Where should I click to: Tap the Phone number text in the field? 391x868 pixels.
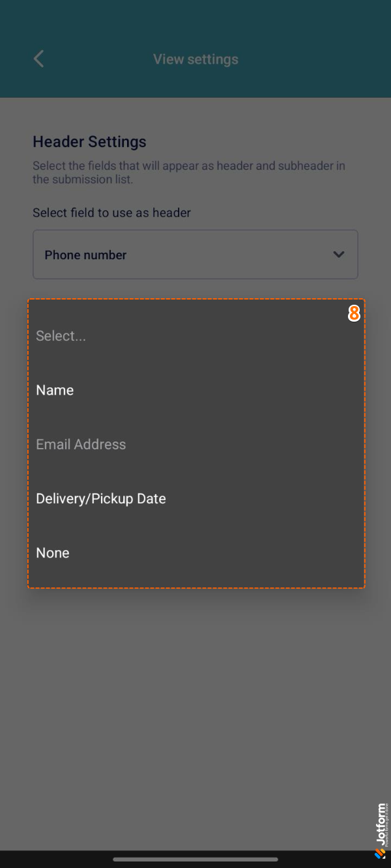[x=85, y=255]
